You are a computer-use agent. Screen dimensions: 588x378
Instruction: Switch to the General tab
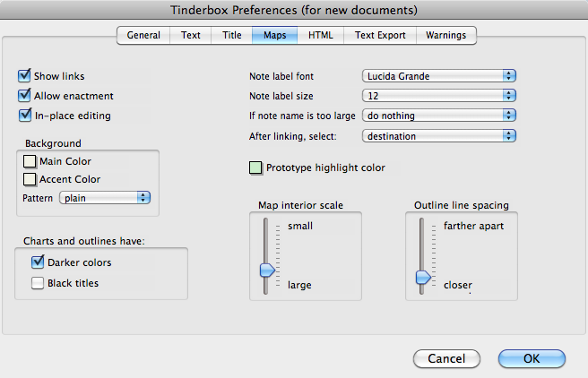(143, 35)
